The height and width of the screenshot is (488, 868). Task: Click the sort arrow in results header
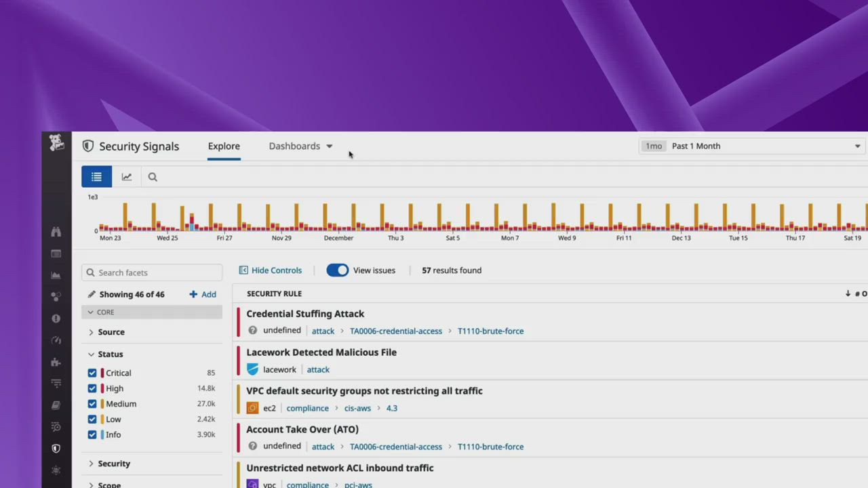(848, 293)
